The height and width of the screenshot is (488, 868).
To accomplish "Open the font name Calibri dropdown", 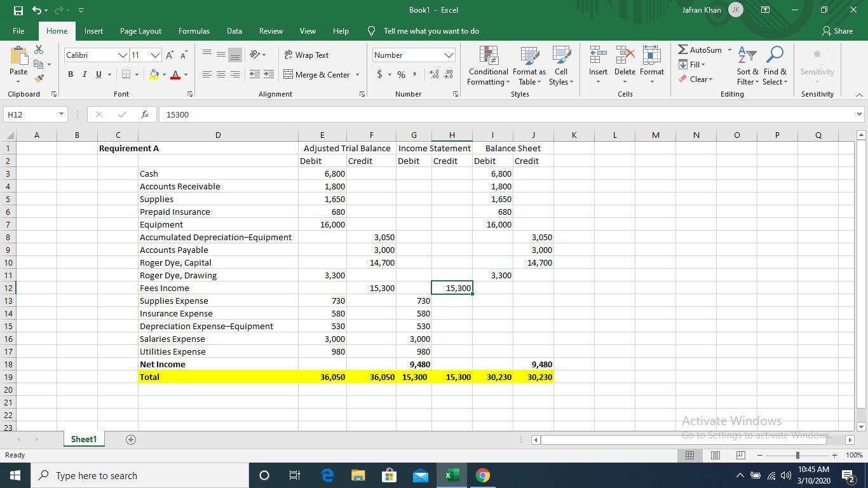I will point(123,55).
